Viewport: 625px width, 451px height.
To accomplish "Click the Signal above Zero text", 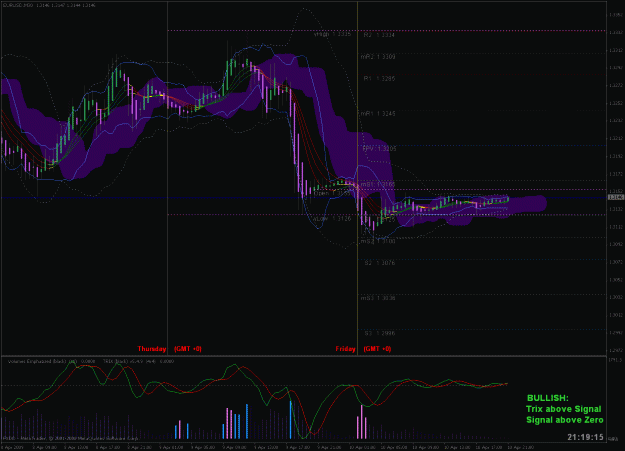I will coord(564,420).
